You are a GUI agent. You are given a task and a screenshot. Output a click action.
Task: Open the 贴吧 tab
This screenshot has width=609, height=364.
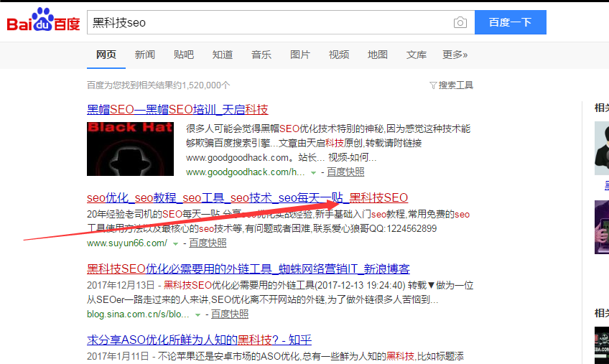coord(184,55)
